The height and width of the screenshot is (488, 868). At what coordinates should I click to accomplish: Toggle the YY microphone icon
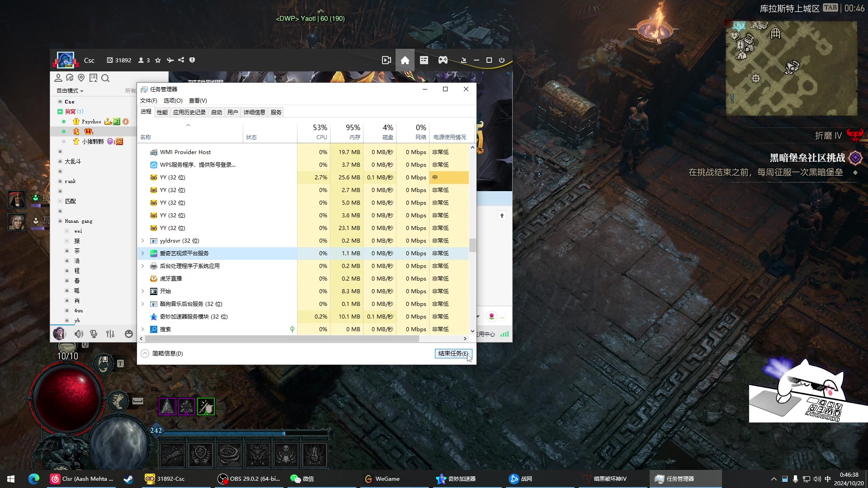(x=94, y=334)
